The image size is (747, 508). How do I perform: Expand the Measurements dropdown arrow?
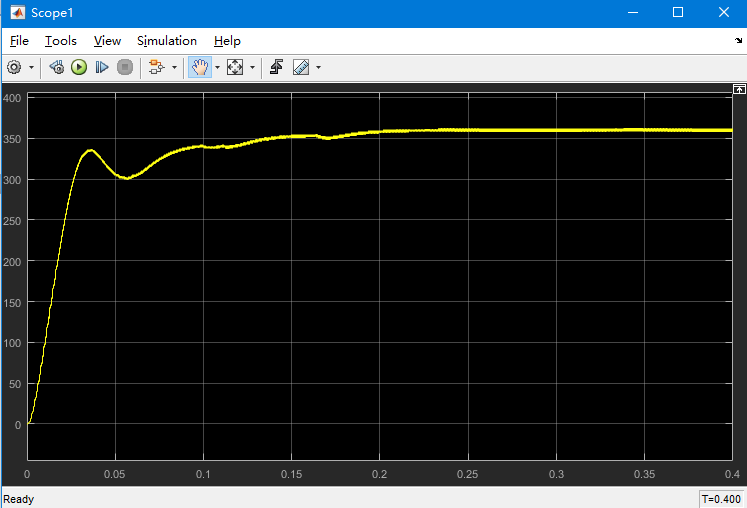319,67
